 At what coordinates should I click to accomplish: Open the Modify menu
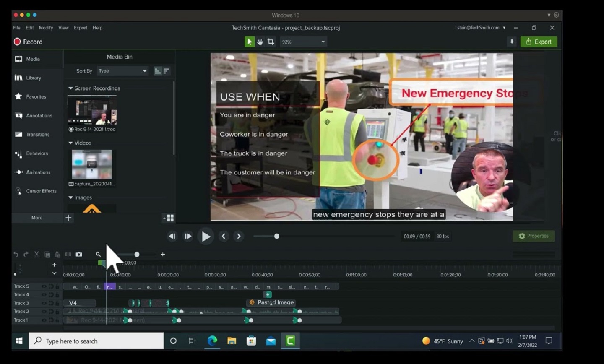(46, 28)
